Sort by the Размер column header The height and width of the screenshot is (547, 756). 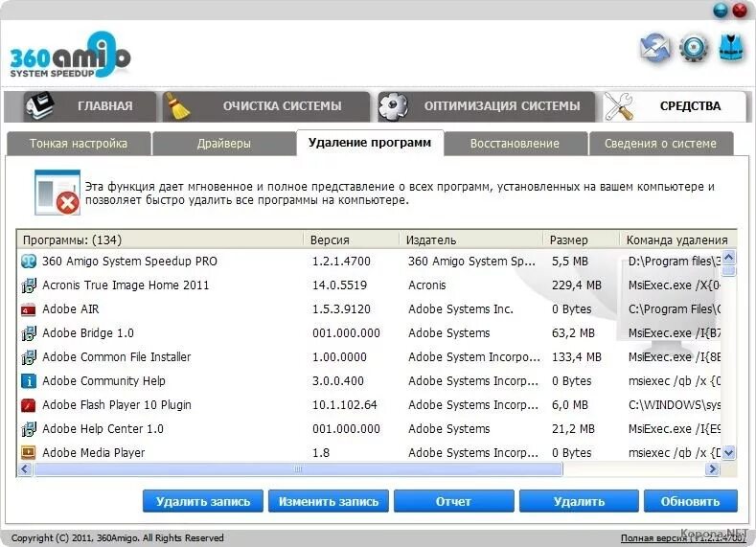(x=582, y=240)
